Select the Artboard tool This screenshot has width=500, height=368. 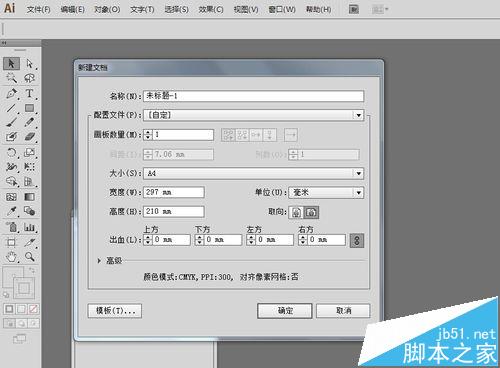[x=11, y=242]
